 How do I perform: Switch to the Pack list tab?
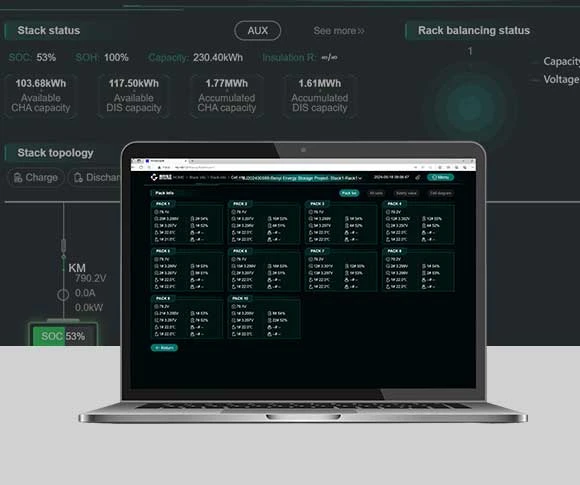point(349,193)
